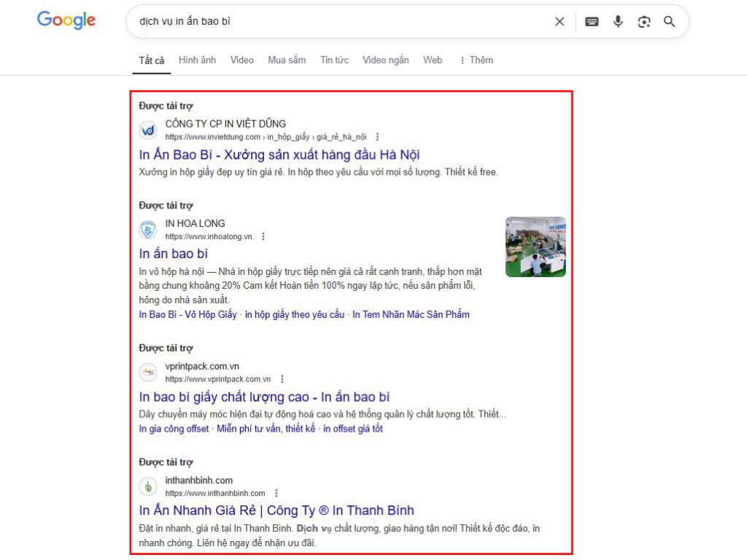Open the on-screen keyboard input tool
The image size is (747, 560).
pos(592,21)
